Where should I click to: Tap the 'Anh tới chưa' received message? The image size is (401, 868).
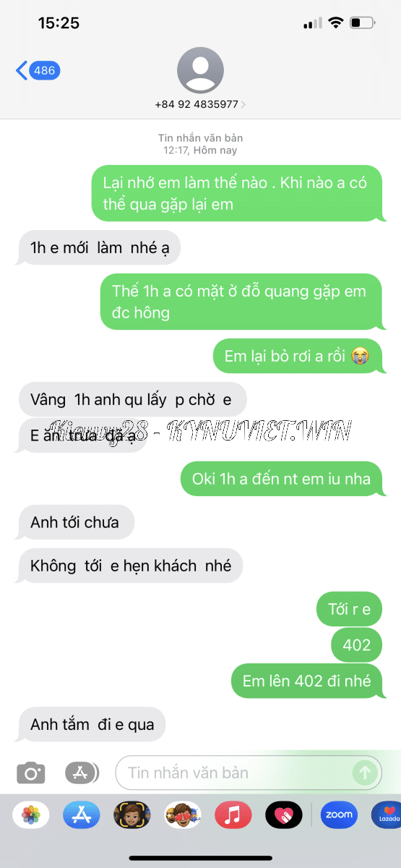click(x=74, y=522)
